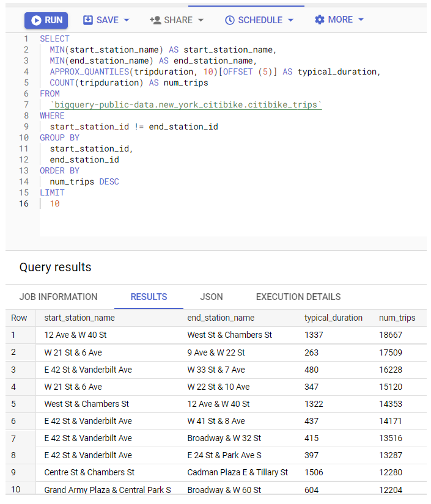Click 'Broadway & W 60 St' cell
The width and height of the screenshot is (431, 504).
224,490
